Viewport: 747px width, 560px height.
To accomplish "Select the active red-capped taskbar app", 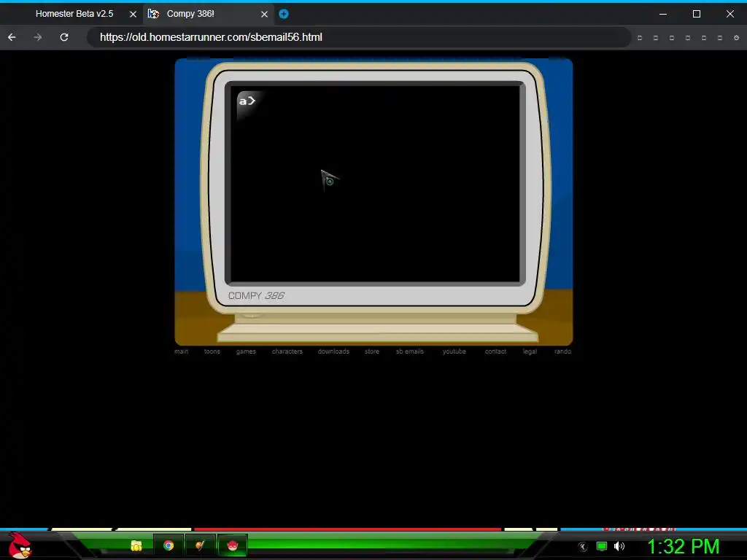I will pos(232,545).
